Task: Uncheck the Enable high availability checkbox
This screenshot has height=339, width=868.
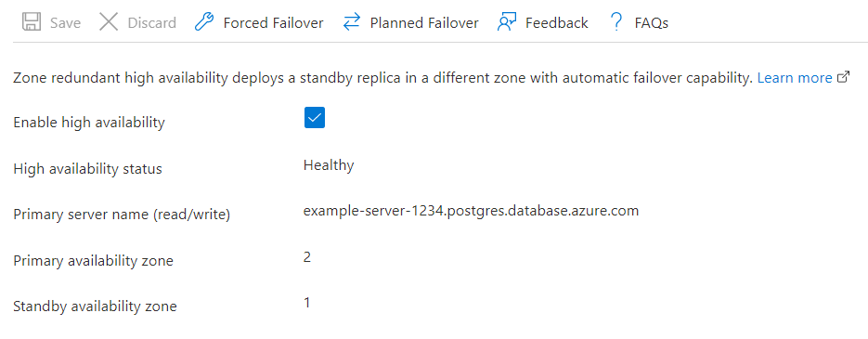Action: 315,118
